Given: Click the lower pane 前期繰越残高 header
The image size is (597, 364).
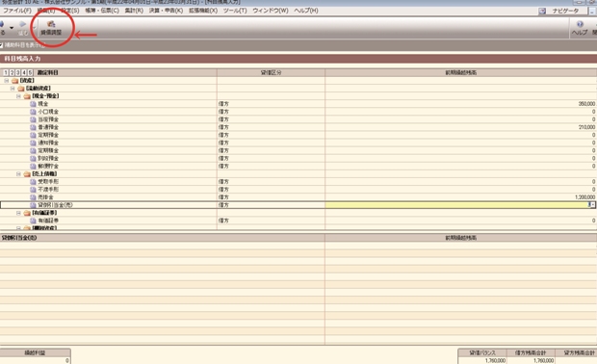Looking at the screenshot, I should 460,238.
